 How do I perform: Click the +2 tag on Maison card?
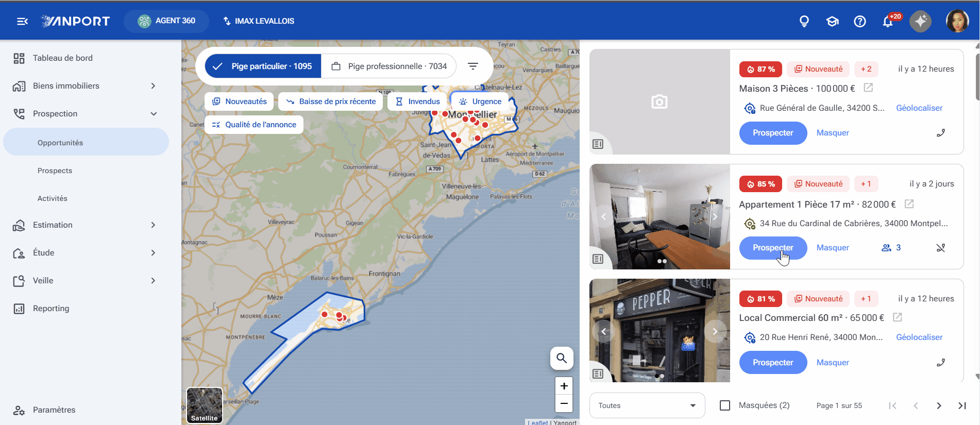[866, 69]
